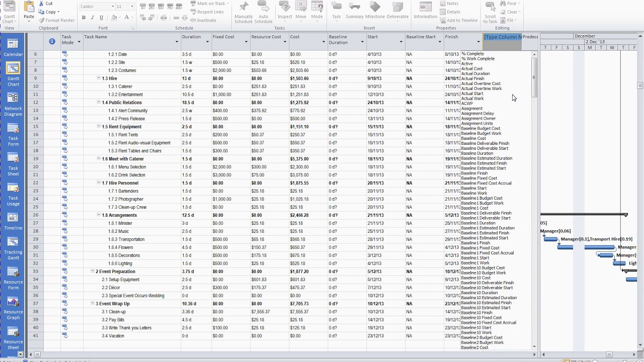Pick Baseline Cost from the field list

[473, 138]
